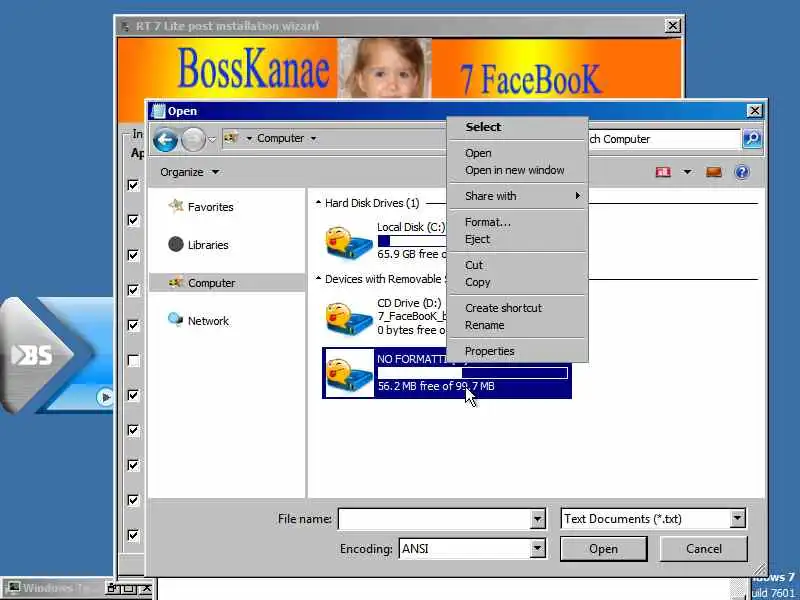
Task: Select the Local Disk (C:) drive icon
Action: click(349, 242)
